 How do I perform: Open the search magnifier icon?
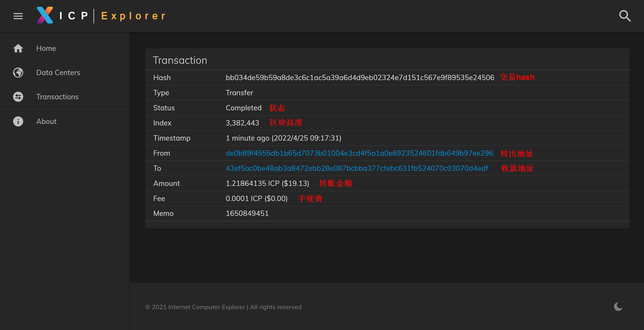625,16
